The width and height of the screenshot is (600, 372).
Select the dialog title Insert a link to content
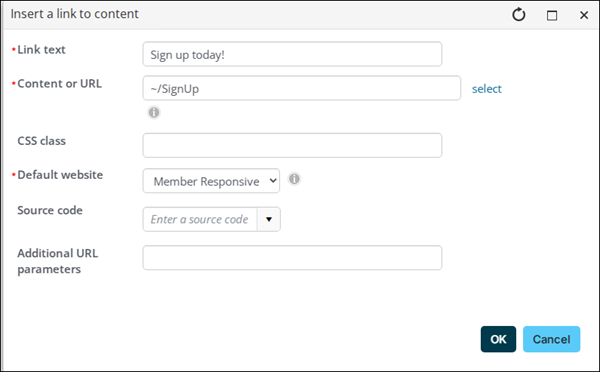tap(74, 14)
